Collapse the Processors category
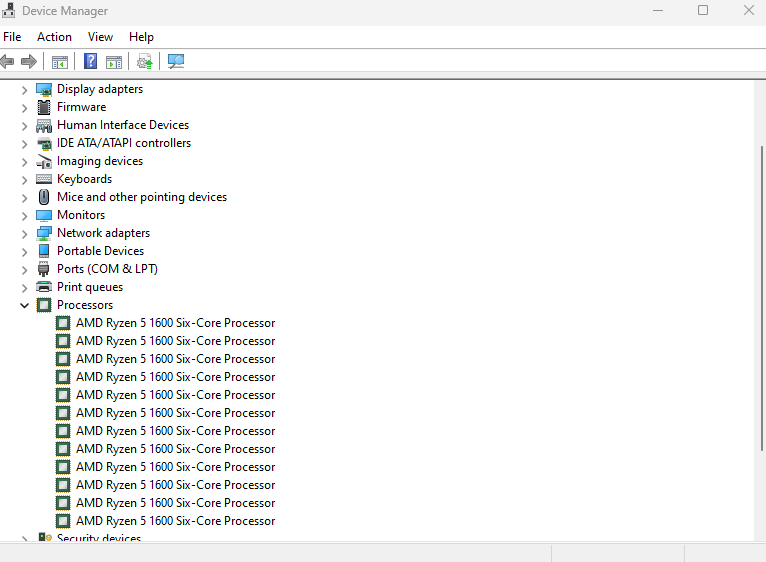This screenshot has height=562, width=766. (x=25, y=305)
